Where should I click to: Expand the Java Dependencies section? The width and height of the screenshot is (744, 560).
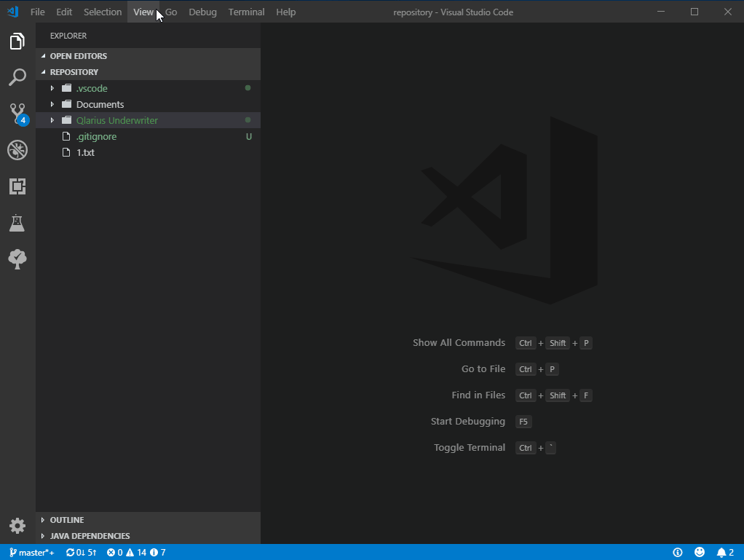pos(90,536)
